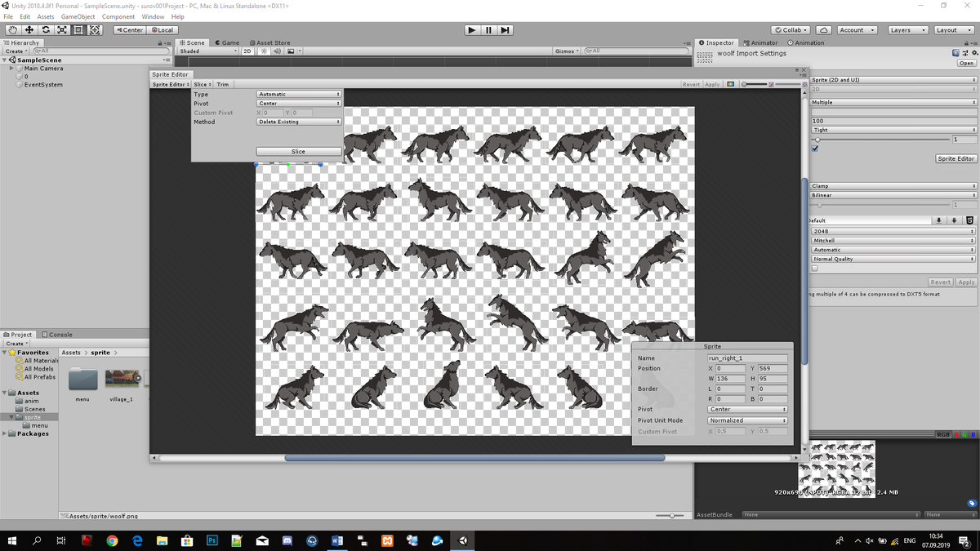980x551 pixels.
Task: Start Play mode
Action: pos(472,30)
